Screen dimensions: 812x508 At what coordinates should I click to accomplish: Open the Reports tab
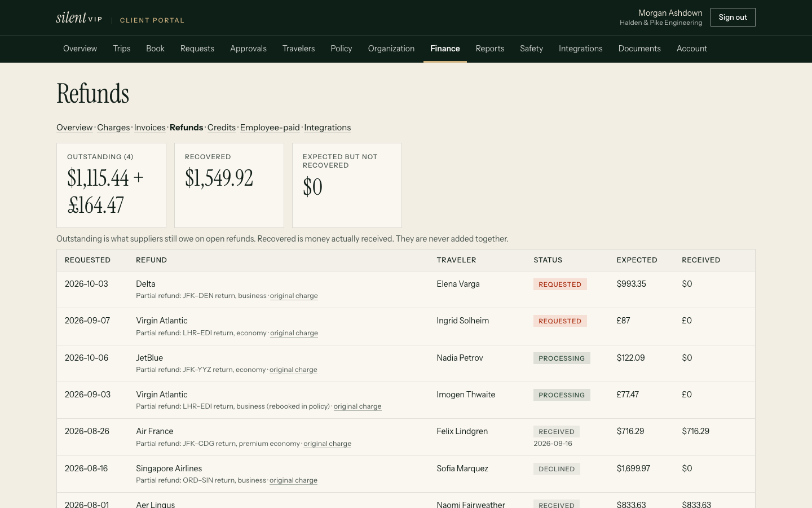pos(490,49)
